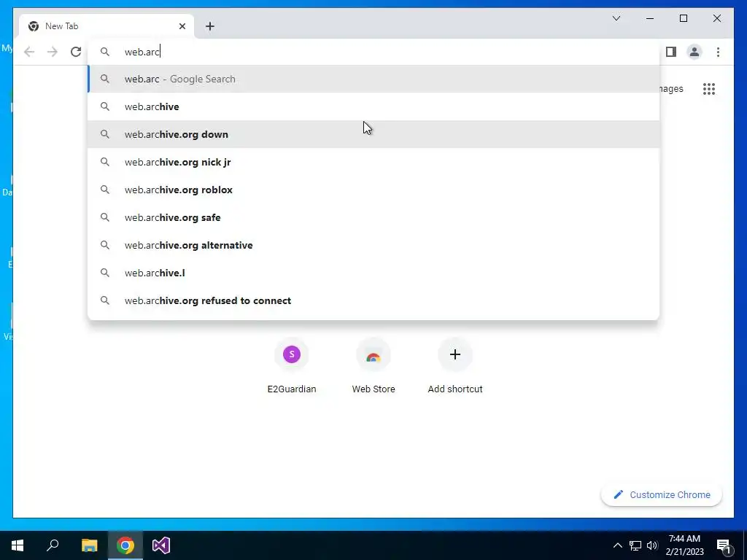The height and width of the screenshot is (560, 747).
Task: Pick the 'web.archive.l' suggestion
Action: coord(373,273)
